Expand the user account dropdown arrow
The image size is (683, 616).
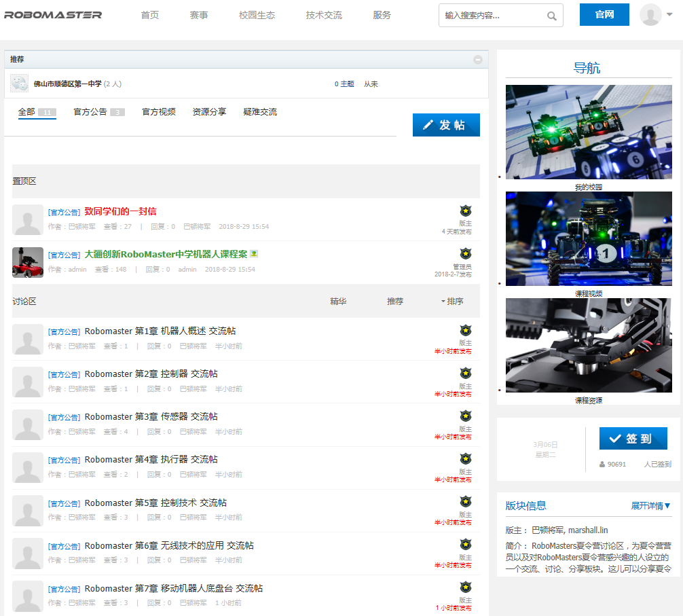669,14
